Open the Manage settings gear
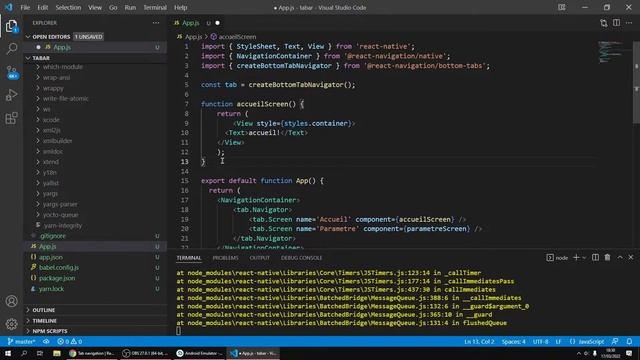The height and width of the screenshot is (360, 640). (11, 324)
